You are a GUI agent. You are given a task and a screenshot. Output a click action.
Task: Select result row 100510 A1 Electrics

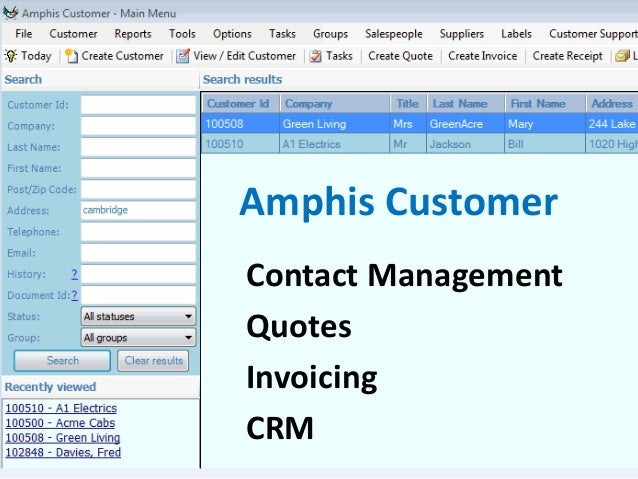420,144
